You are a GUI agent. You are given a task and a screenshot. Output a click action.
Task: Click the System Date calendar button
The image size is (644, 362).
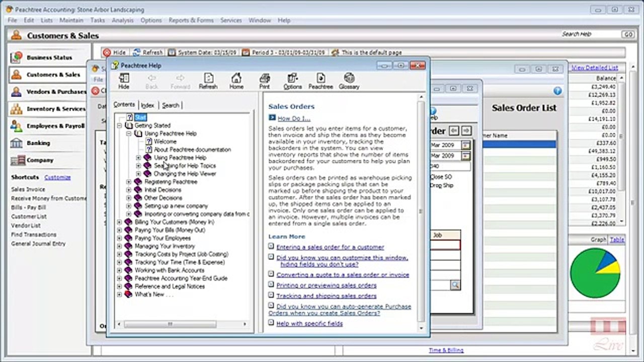[x=202, y=52]
